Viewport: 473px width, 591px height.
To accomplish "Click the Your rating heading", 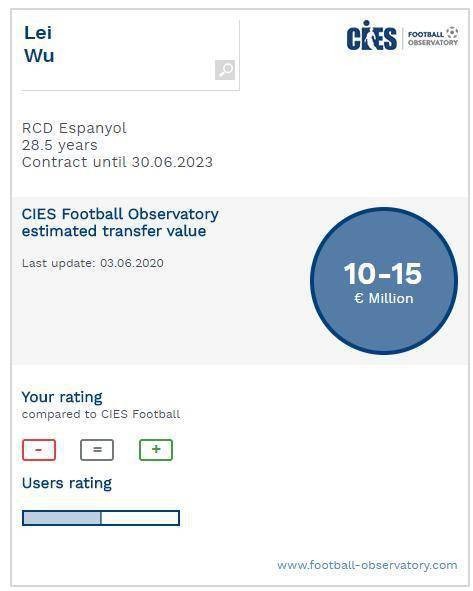I will 62,397.
